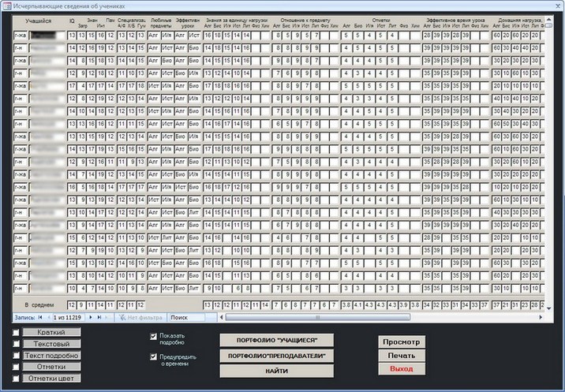This screenshot has height=392, width=565.
Task: Enable the checkbox next to 'Краткий'
Action: pos(17,332)
